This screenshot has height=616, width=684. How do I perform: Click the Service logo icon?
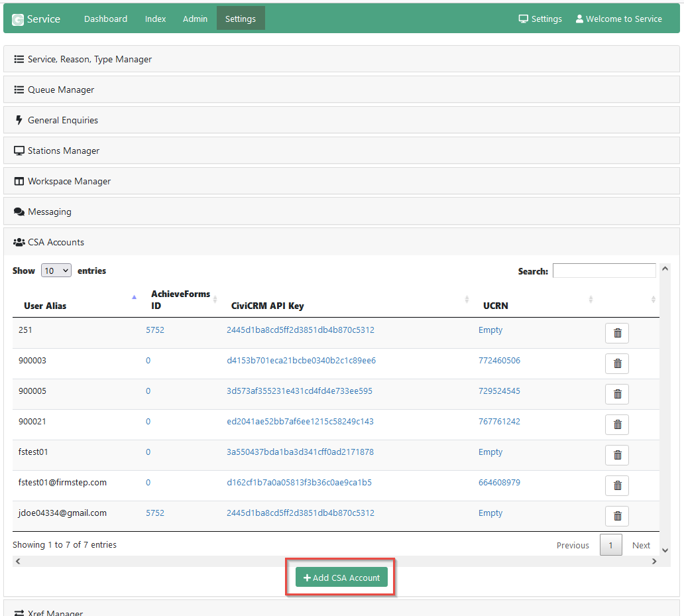pos(18,20)
